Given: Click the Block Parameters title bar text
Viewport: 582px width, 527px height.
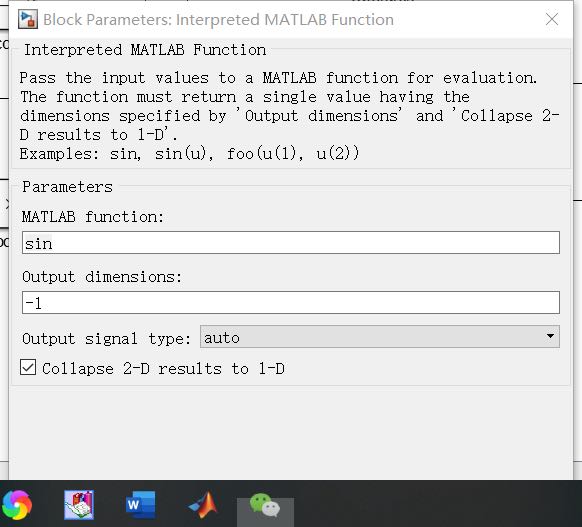Looking at the screenshot, I should pyautogui.click(x=218, y=20).
